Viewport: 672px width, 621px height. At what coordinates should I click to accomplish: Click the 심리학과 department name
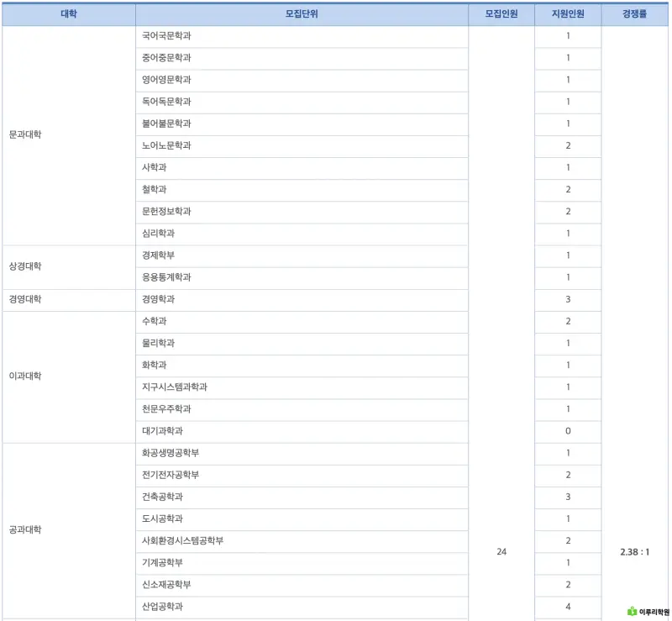click(159, 234)
